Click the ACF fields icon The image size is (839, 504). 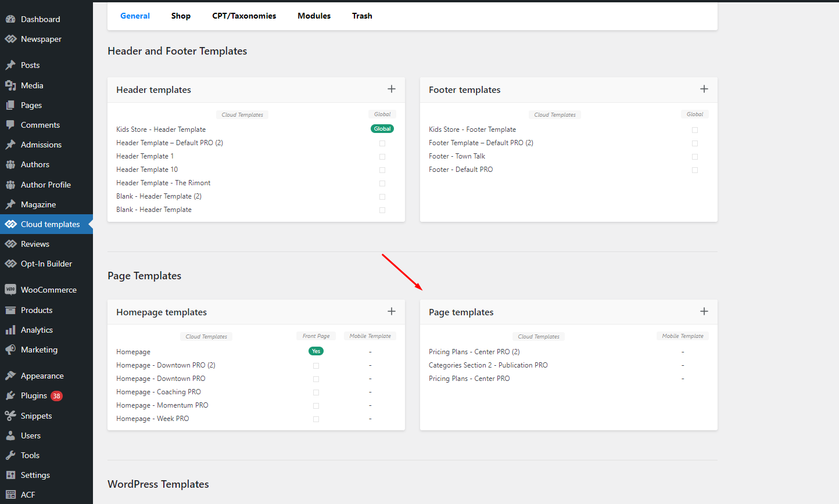10,495
